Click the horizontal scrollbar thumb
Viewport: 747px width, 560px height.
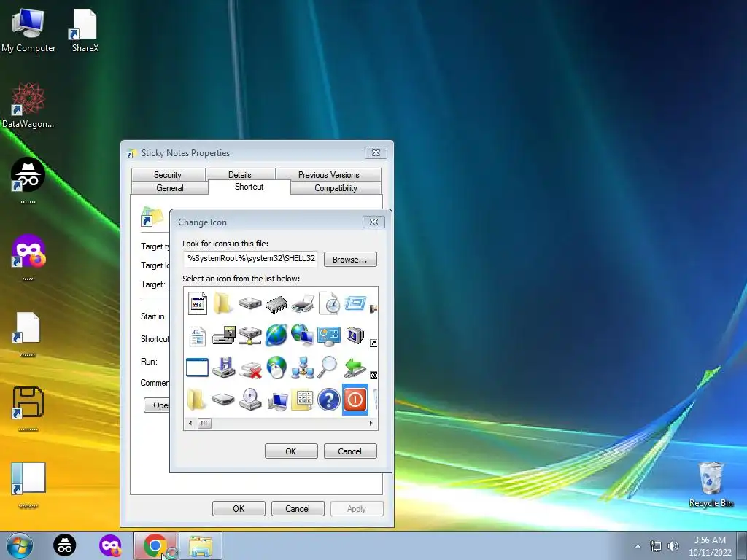tap(204, 423)
